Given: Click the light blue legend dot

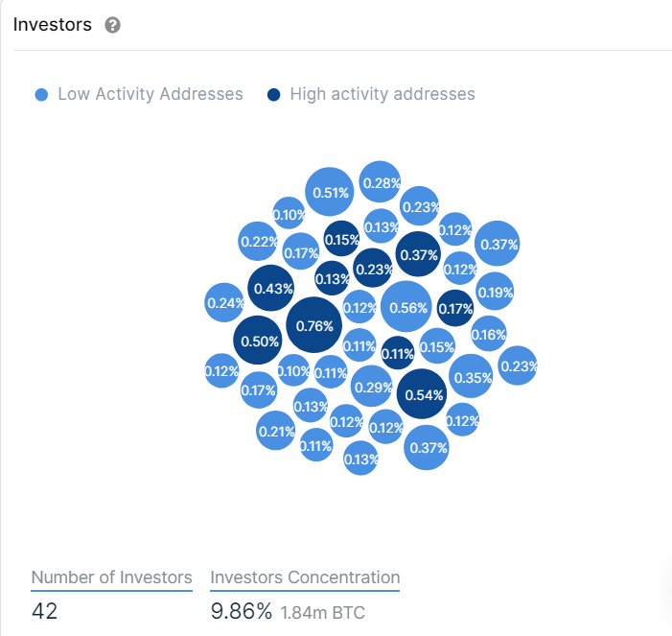Looking at the screenshot, I should click(41, 95).
